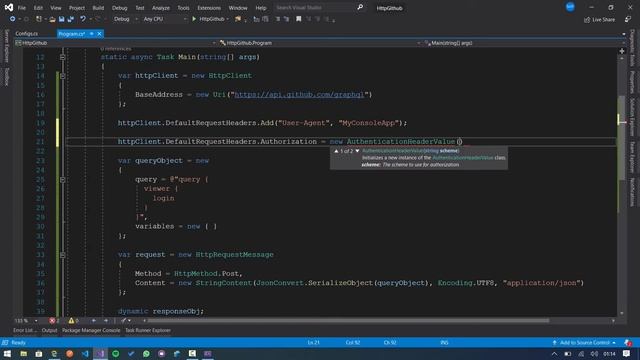Switch to the Config.cs tab
Viewport: 640px width, 360px height.
click(x=27, y=34)
